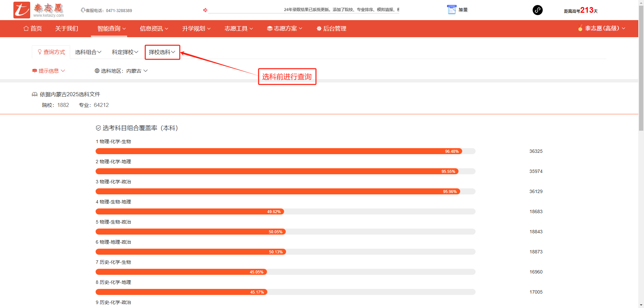Click the globe icon beside 选科地区
The height and width of the screenshot is (308, 644).
(97, 71)
